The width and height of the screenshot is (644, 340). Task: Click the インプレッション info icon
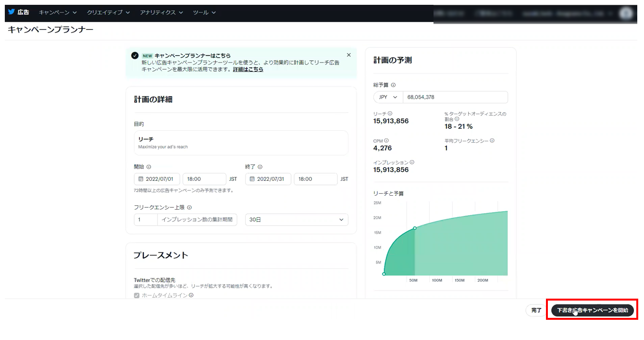point(412,163)
